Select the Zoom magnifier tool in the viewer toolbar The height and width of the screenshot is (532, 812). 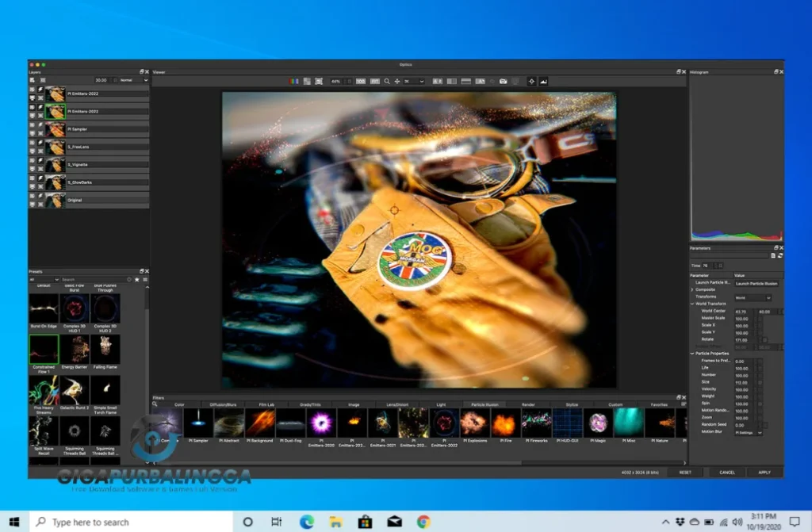(386, 81)
